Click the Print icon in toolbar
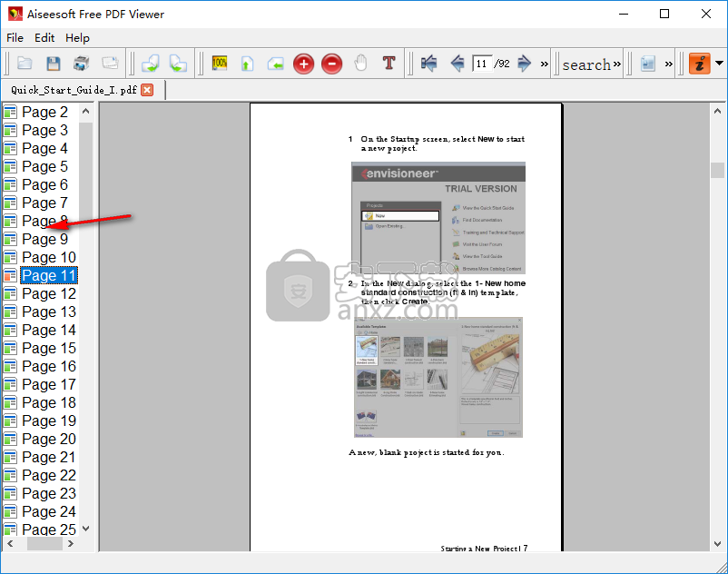 coord(82,64)
